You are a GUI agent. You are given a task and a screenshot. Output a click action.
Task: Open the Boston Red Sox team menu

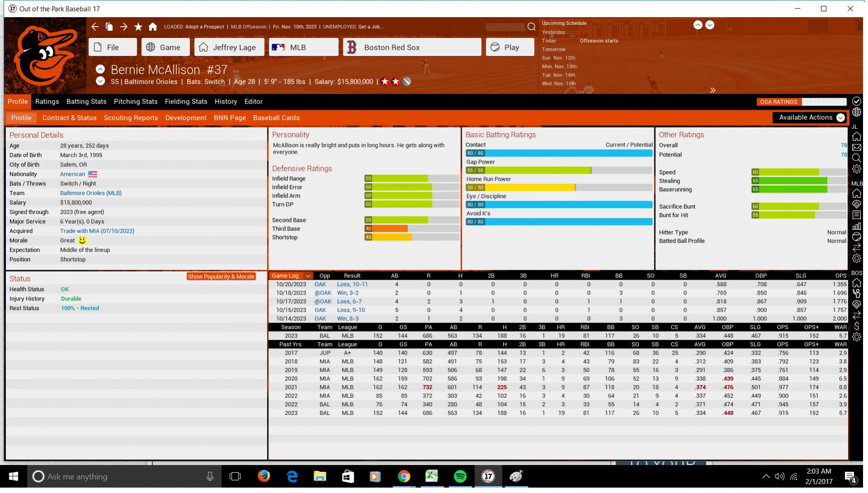pos(412,47)
